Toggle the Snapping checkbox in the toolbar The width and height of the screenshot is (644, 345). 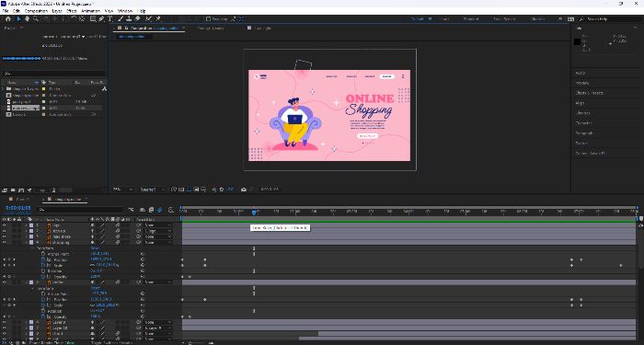point(208,19)
